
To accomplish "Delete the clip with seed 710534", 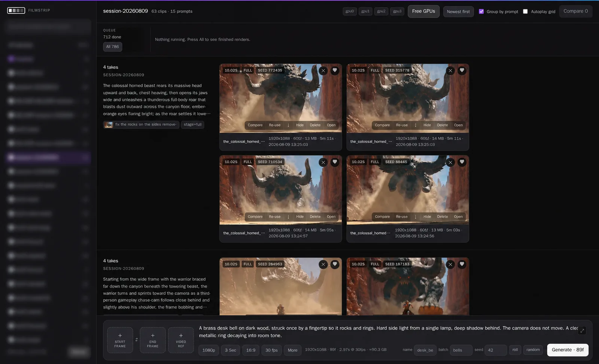I will click(x=315, y=217).
